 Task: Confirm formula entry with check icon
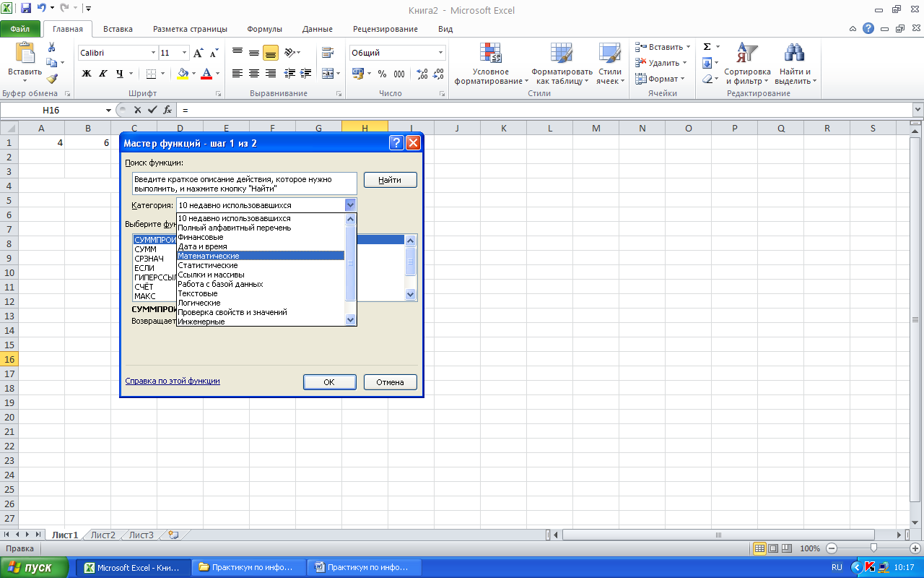tap(152, 110)
